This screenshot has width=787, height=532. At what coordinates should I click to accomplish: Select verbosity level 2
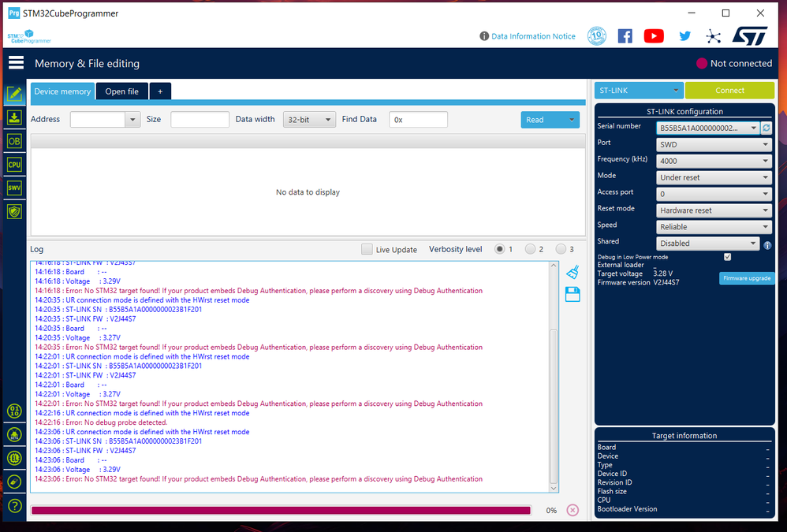click(x=530, y=249)
